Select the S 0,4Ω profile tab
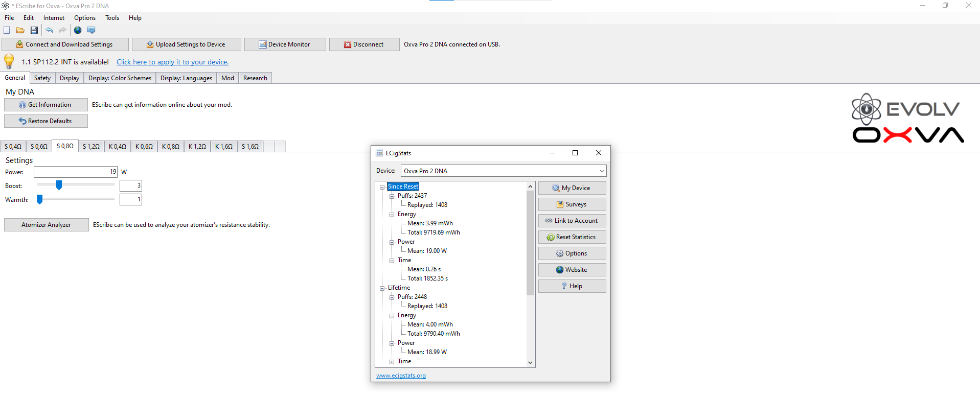The width and height of the screenshot is (980, 397). pyautogui.click(x=13, y=147)
